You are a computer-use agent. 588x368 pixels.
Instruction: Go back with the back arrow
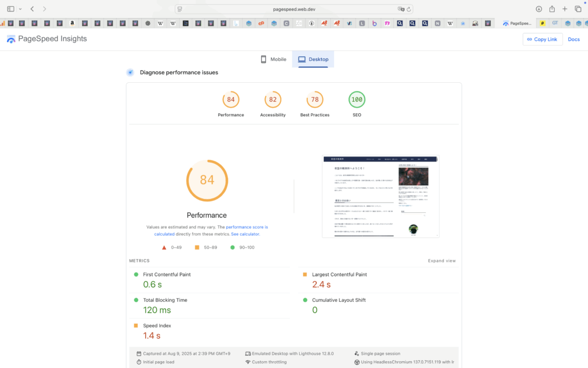32,9
